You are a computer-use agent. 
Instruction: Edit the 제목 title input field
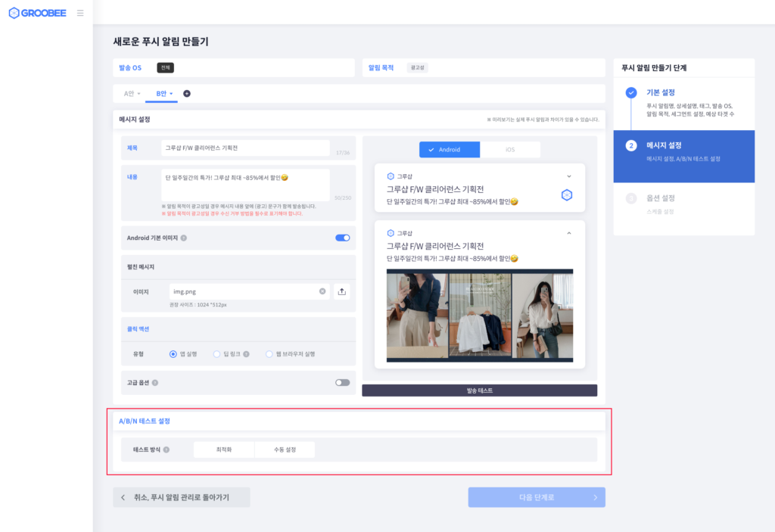coord(245,148)
